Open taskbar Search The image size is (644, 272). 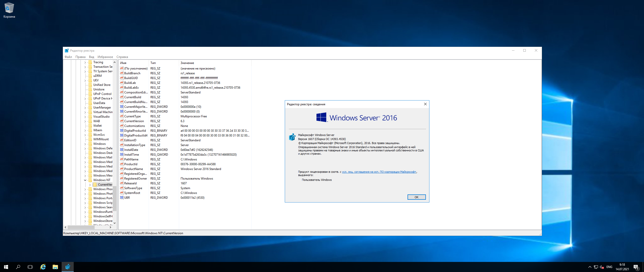pos(18,267)
